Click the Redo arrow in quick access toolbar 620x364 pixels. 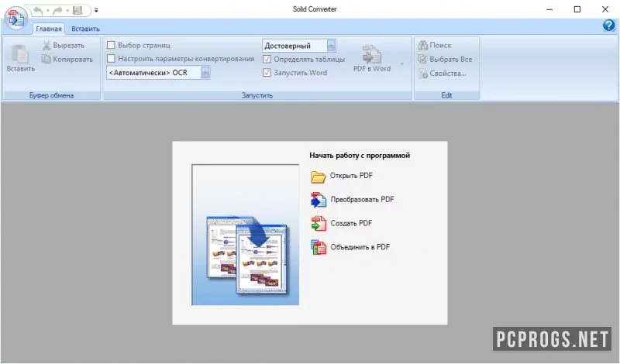(x=57, y=10)
